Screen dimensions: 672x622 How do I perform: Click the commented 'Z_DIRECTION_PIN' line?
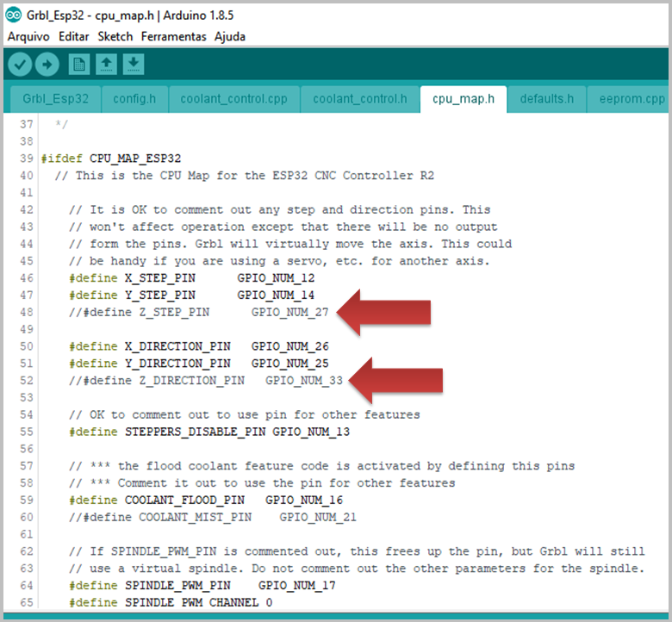tap(206, 381)
